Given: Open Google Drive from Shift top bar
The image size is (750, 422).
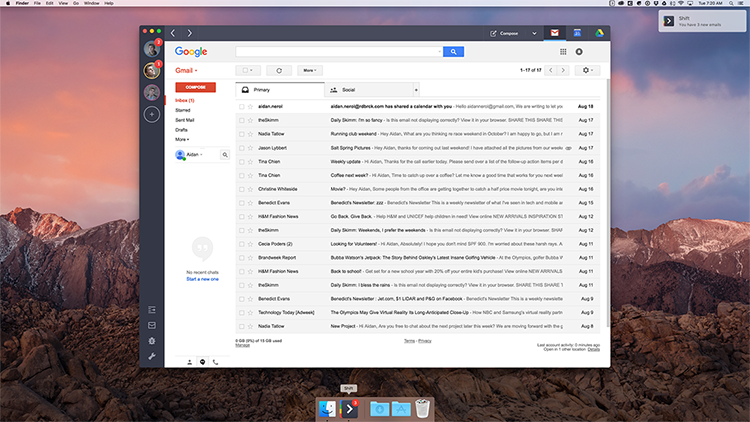Looking at the screenshot, I should click(599, 33).
